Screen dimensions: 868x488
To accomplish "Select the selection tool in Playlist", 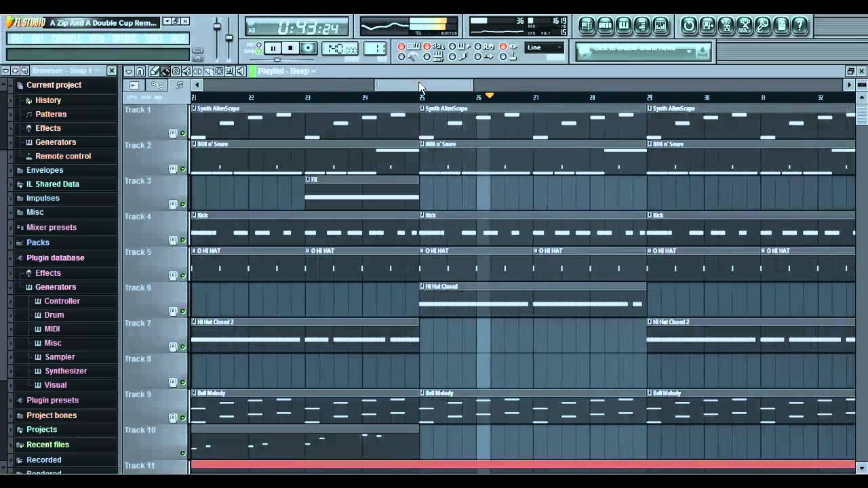I will (x=219, y=71).
